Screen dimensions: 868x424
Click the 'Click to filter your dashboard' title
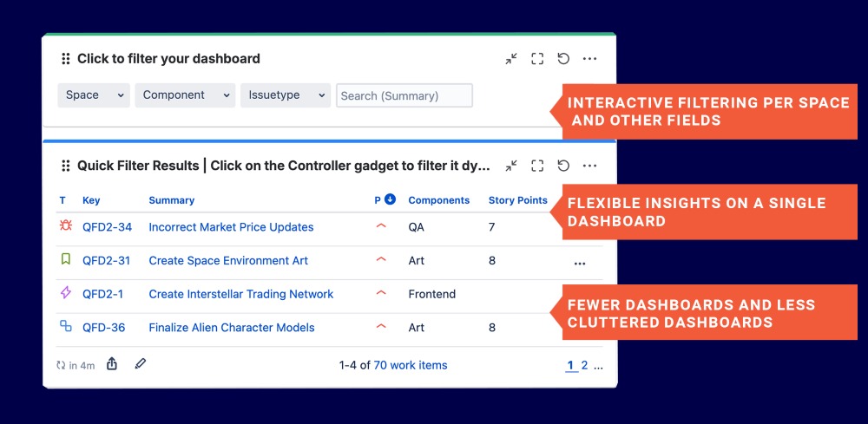pyautogui.click(x=169, y=59)
